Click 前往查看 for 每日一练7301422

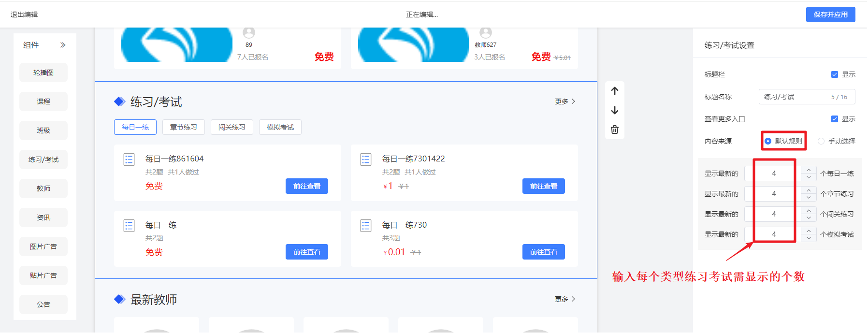(x=544, y=186)
